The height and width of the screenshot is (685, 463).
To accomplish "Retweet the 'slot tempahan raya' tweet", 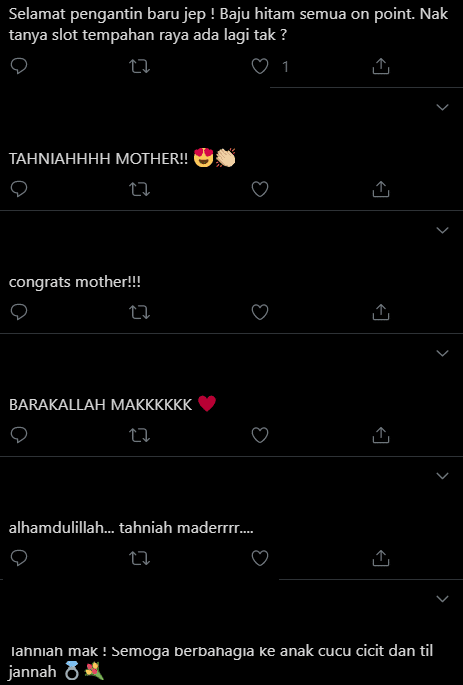I will (139, 66).
